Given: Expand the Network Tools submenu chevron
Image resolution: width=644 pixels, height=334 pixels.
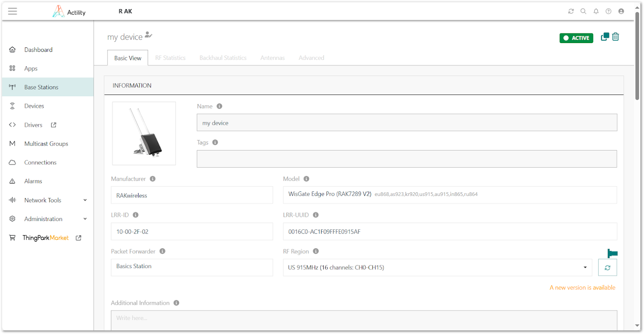Looking at the screenshot, I should coord(85,200).
